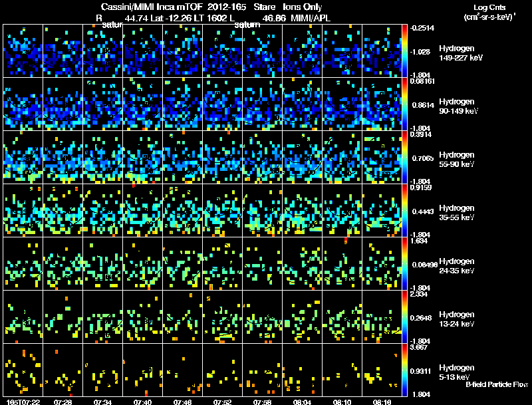Click the Hydrogen 5-13 keV color bar

point(404,370)
